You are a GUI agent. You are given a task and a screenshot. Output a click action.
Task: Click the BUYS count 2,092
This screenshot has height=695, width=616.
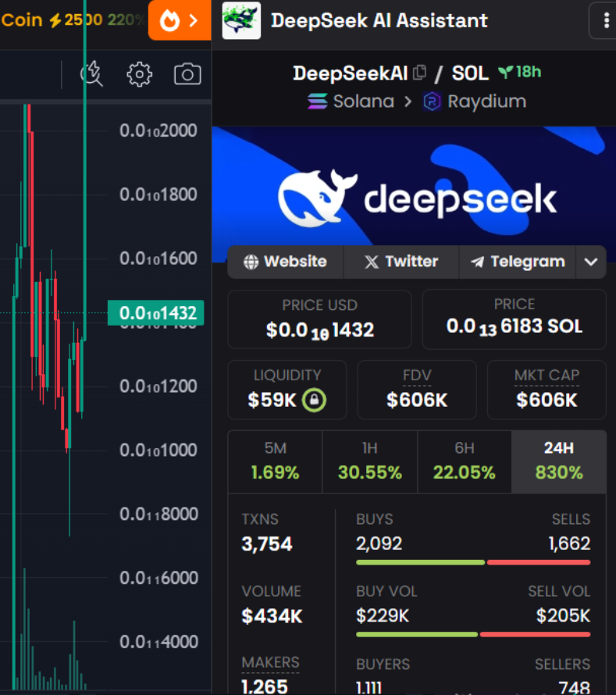point(379,544)
